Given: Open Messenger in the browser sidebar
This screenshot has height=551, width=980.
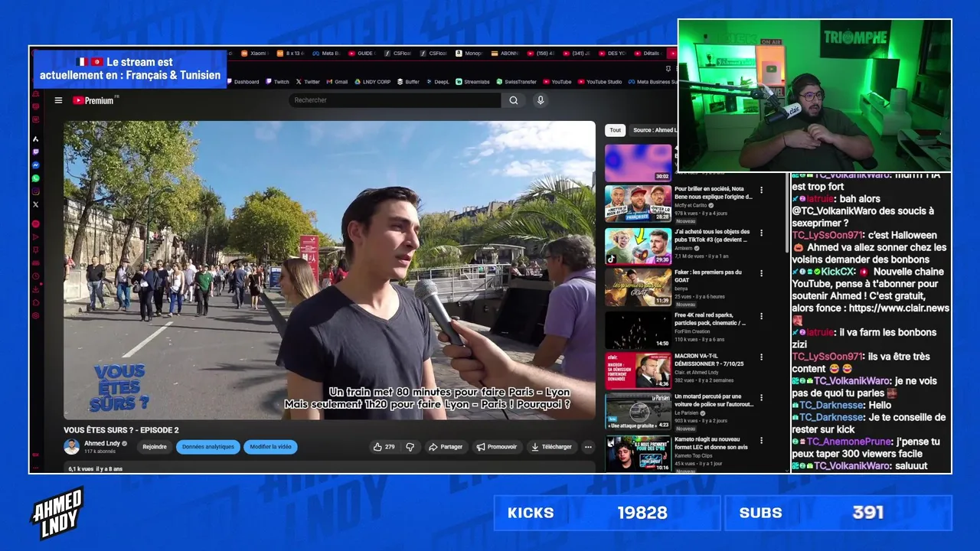Looking at the screenshot, I should tap(35, 165).
